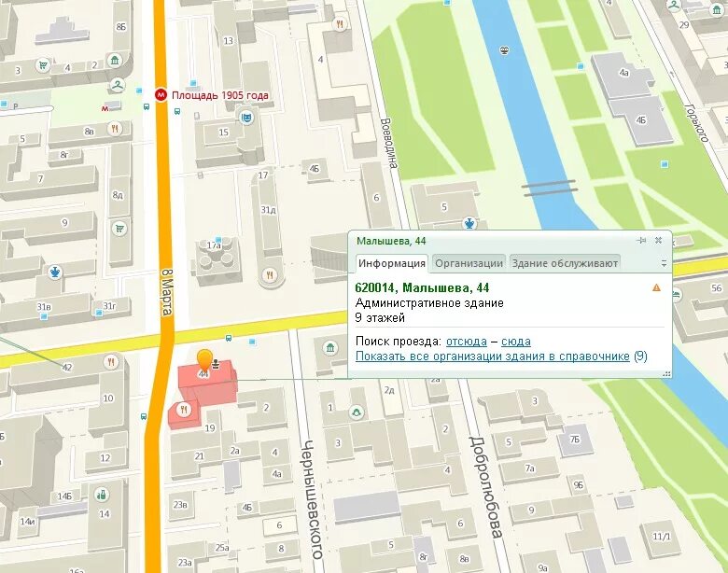Click the green round icon near building 1
The width and height of the screenshot is (728, 573).
[357, 412]
